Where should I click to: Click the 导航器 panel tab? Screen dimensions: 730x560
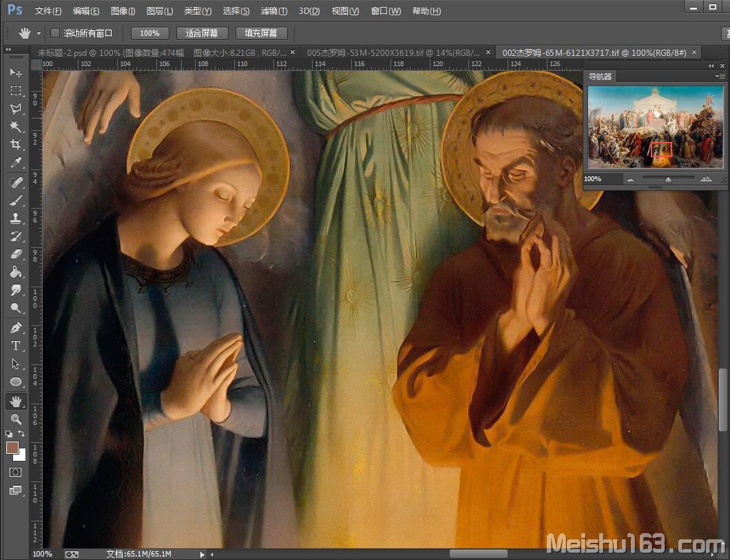600,76
